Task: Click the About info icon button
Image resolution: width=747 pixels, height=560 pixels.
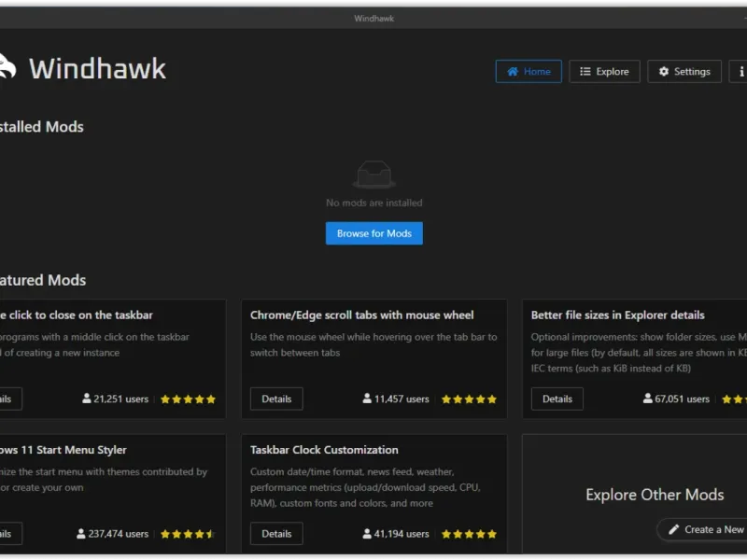Action: click(739, 72)
